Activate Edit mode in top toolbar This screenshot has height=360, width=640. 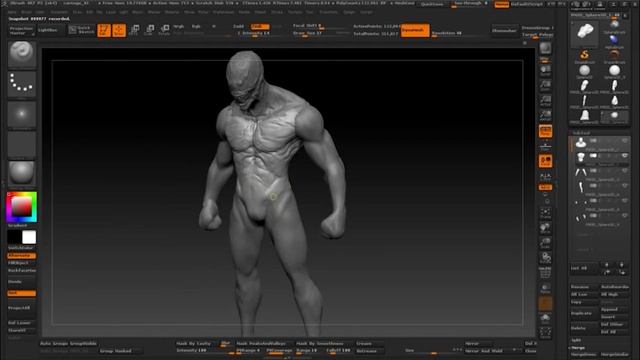click(104, 30)
